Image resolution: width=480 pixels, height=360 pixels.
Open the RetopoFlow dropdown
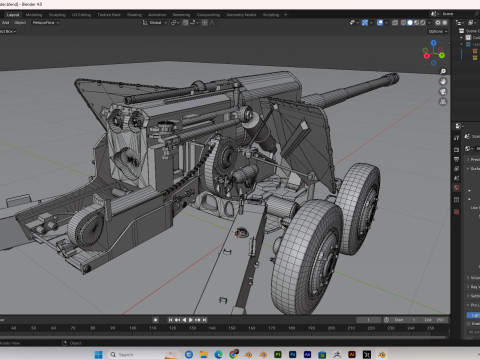point(46,23)
